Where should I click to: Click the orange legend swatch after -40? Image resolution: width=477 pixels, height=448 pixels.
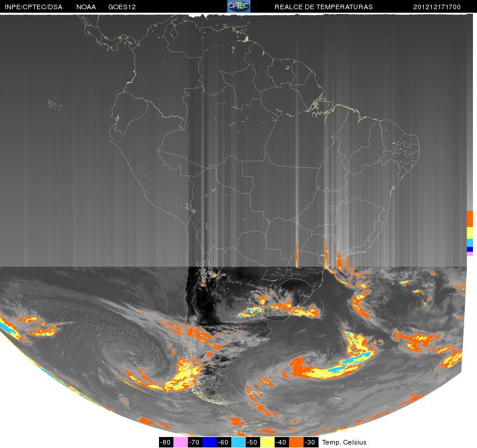pyautogui.click(x=296, y=442)
